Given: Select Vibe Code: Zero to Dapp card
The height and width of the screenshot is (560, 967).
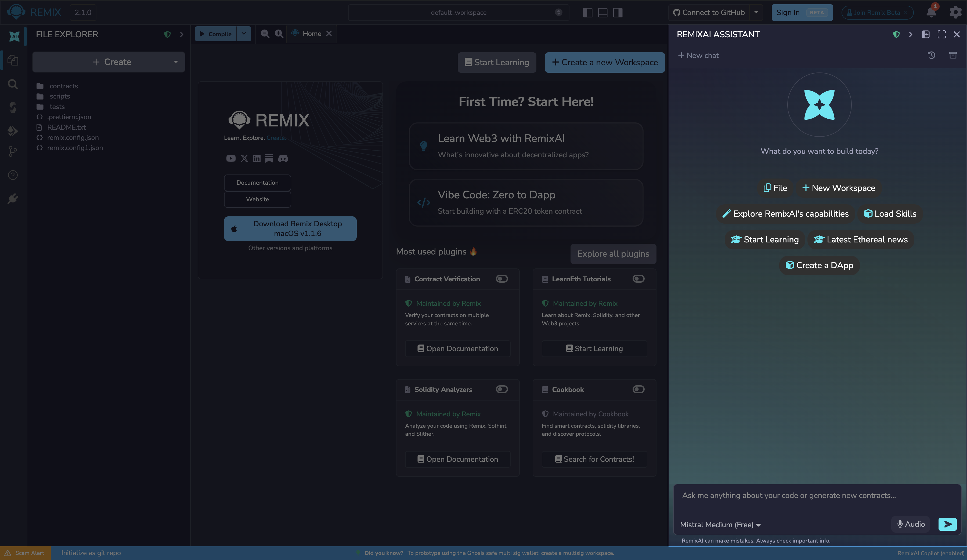Looking at the screenshot, I should 526,202.
